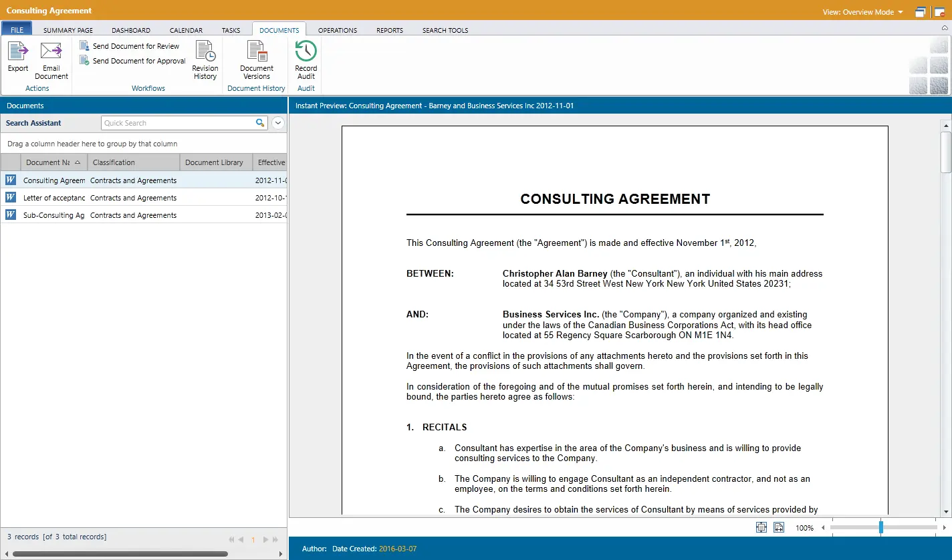This screenshot has width=952, height=560.
Task: Open Revision History
Action: (x=205, y=52)
